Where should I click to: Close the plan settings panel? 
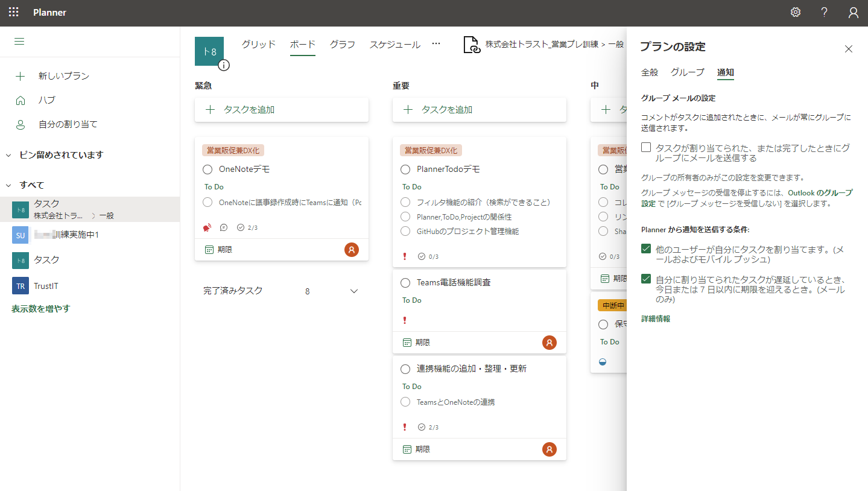click(x=849, y=49)
